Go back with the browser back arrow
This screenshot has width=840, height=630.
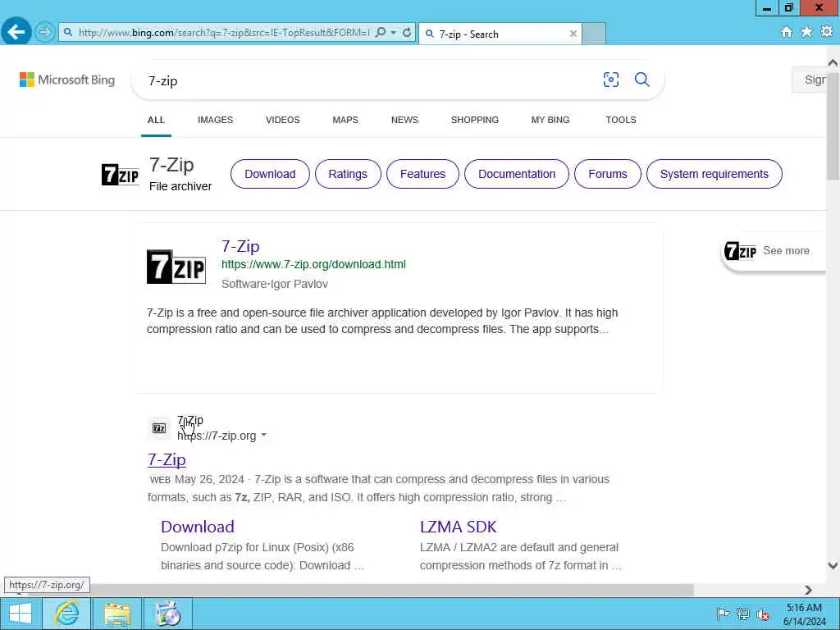tap(16, 32)
